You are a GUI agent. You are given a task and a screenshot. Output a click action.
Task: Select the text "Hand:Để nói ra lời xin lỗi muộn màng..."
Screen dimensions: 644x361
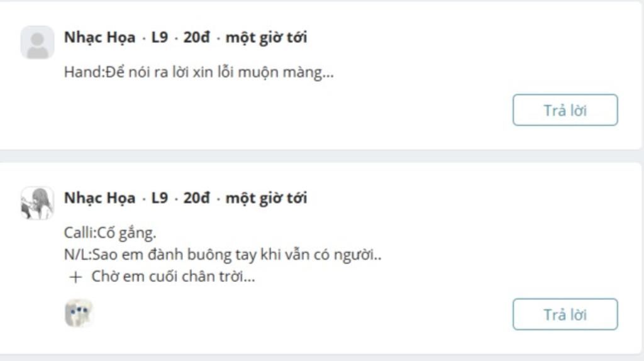pos(199,72)
